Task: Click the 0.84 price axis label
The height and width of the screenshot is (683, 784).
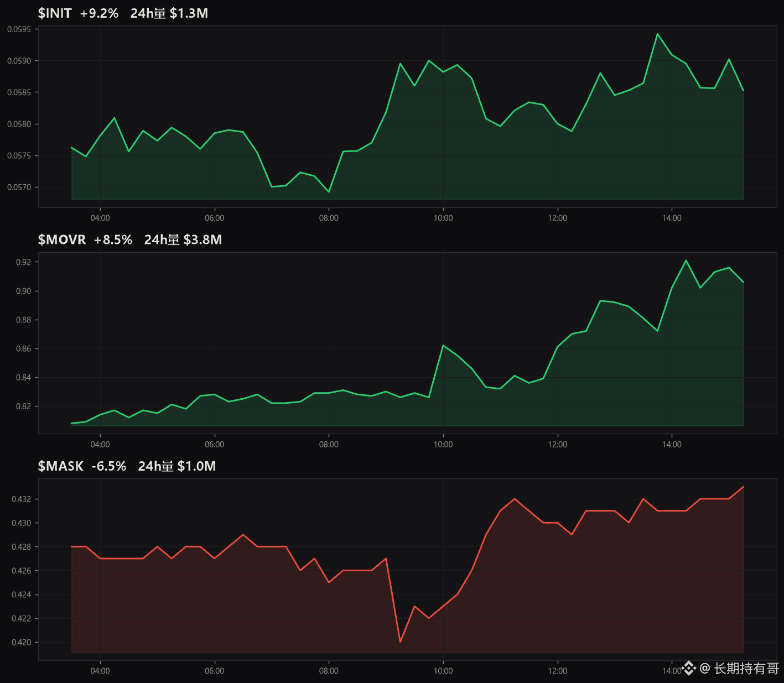Action: tap(24, 378)
